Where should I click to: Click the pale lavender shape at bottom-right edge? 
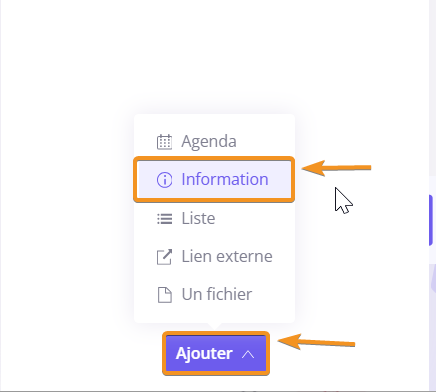pos(433,278)
